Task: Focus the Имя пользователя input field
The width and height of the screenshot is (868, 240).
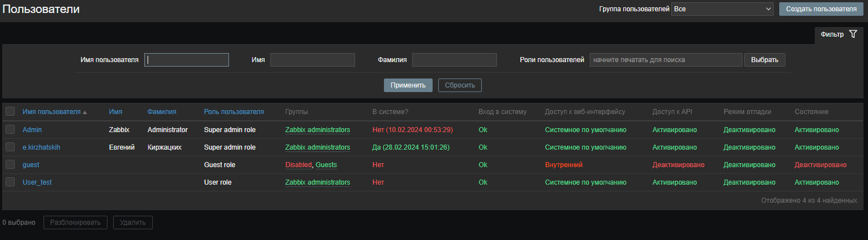Action: 187,60
